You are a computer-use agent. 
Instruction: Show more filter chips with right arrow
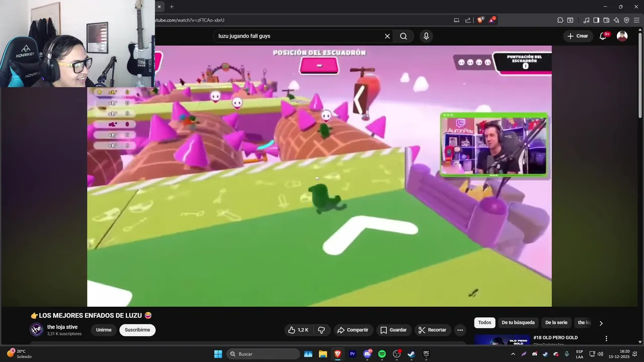(601, 323)
